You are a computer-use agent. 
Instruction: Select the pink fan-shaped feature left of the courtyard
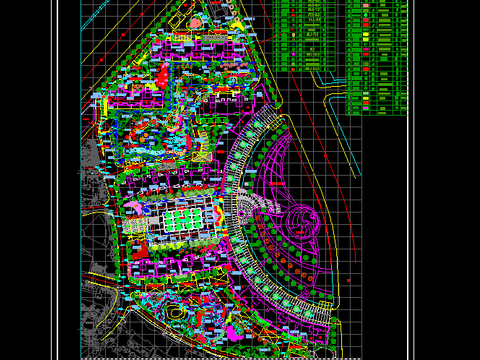click(133, 207)
